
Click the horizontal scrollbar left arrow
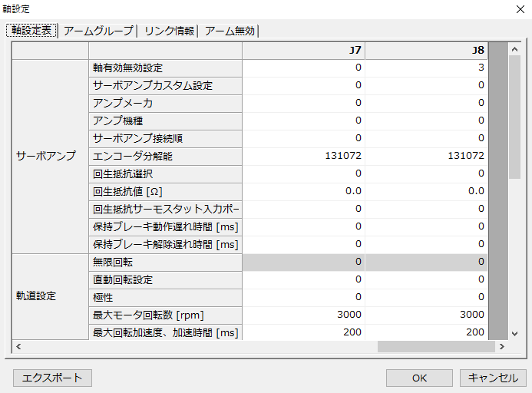point(18,347)
